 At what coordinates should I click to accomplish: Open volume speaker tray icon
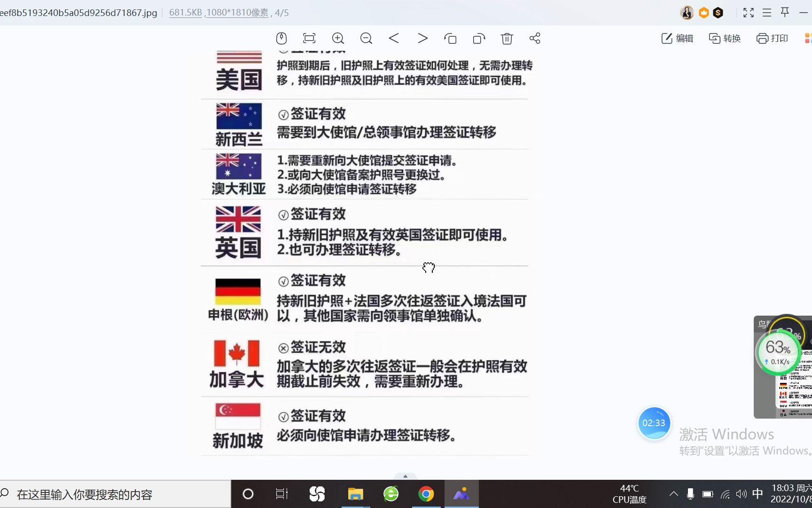pos(742,494)
